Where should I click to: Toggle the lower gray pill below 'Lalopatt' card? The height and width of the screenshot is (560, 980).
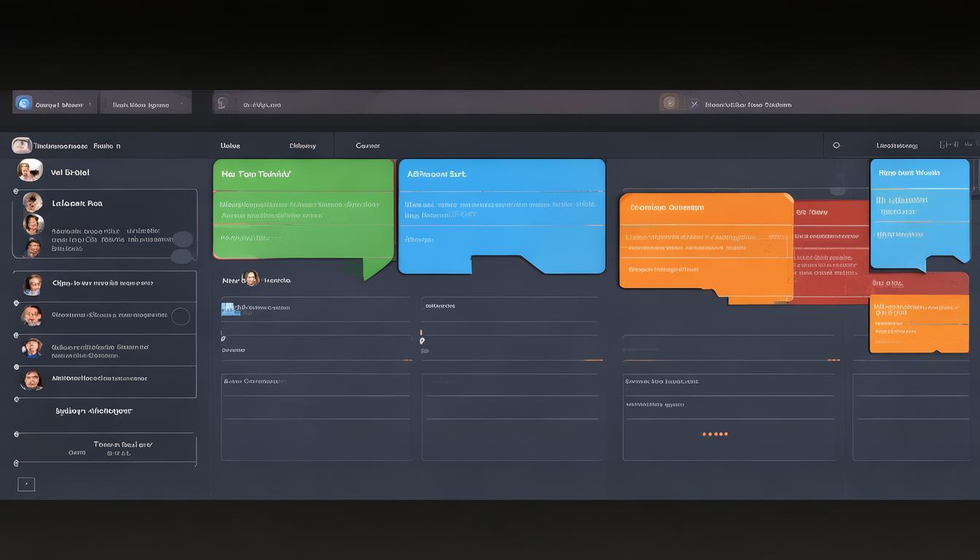(181, 256)
